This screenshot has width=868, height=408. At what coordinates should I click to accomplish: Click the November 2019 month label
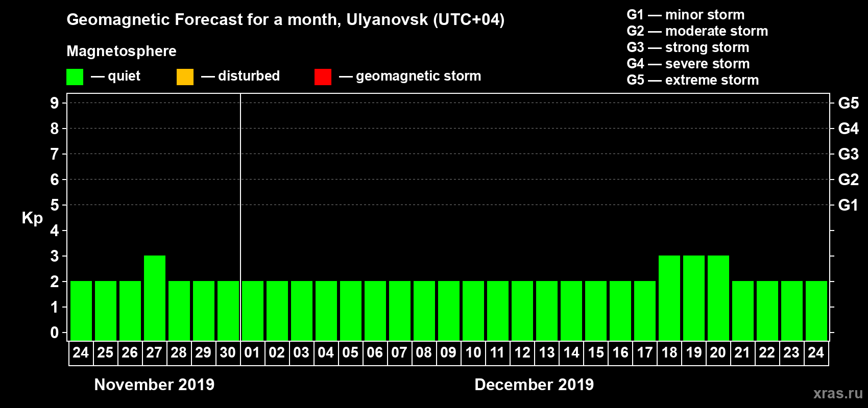click(x=154, y=385)
